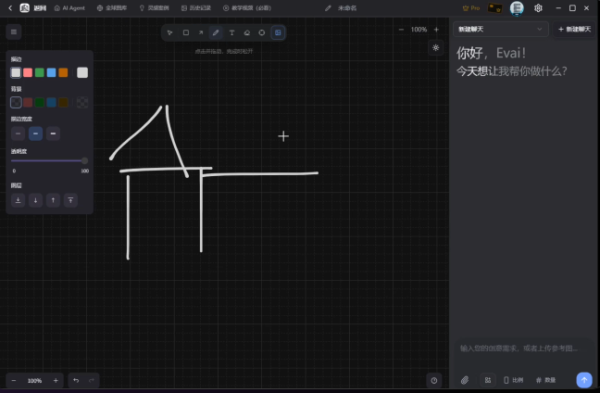Click the undo arrow button
Viewport: 600px width, 393px height.
click(76, 380)
